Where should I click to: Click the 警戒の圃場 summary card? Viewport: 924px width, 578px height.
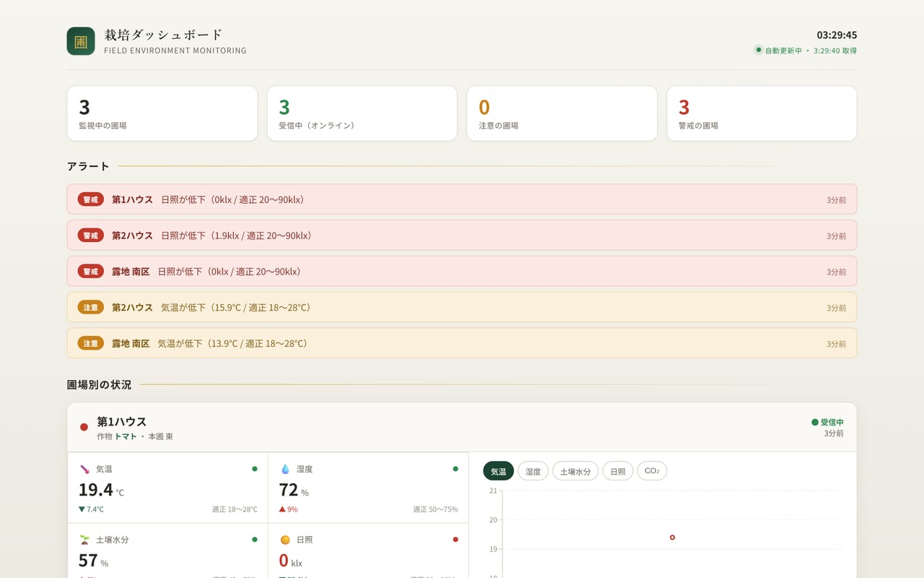[762, 113]
